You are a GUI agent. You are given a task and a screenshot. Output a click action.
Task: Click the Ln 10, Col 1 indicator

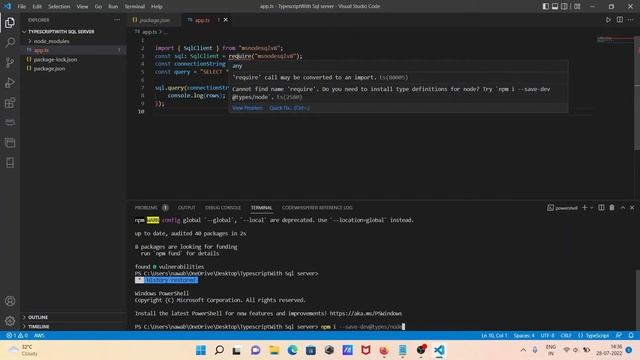pyautogui.click(x=494, y=335)
